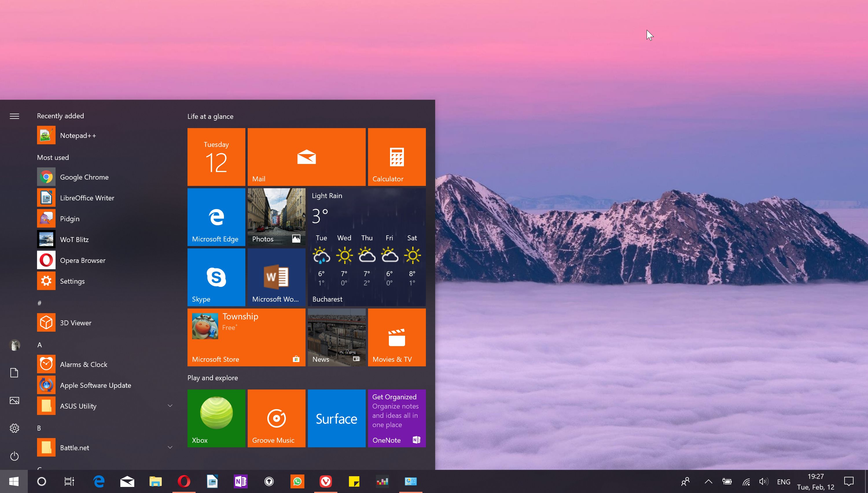
Task: Open the Action Center notification icon
Action: pyautogui.click(x=849, y=481)
